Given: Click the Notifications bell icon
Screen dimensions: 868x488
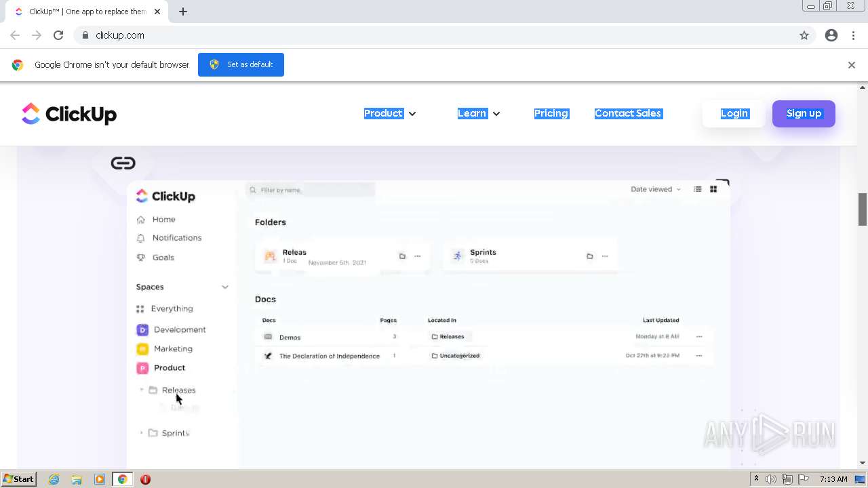Looking at the screenshot, I should pyautogui.click(x=141, y=238).
